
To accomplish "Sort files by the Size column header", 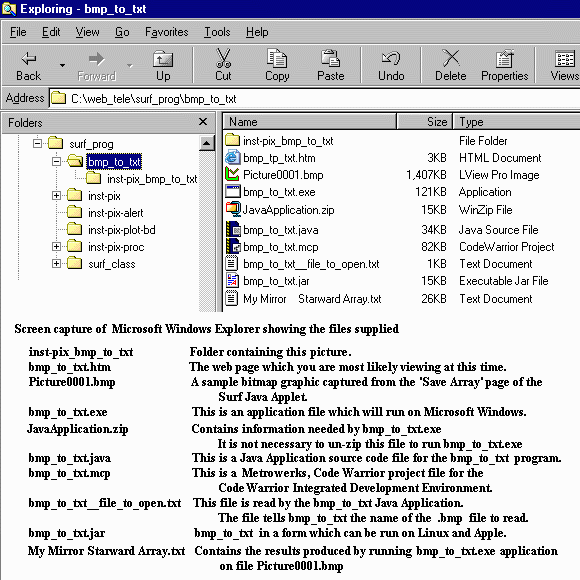I will coord(425,122).
